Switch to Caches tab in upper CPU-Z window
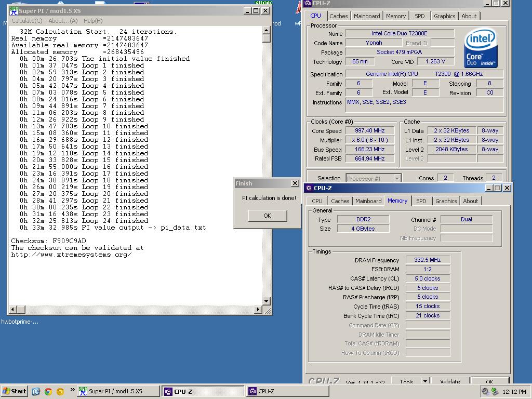This screenshot has height=399, width=532. tap(339, 16)
